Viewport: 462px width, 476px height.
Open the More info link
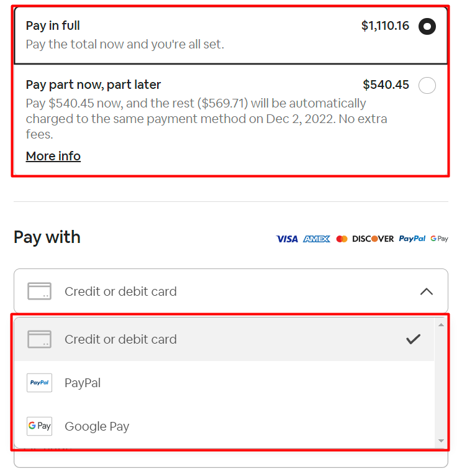click(x=53, y=156)
